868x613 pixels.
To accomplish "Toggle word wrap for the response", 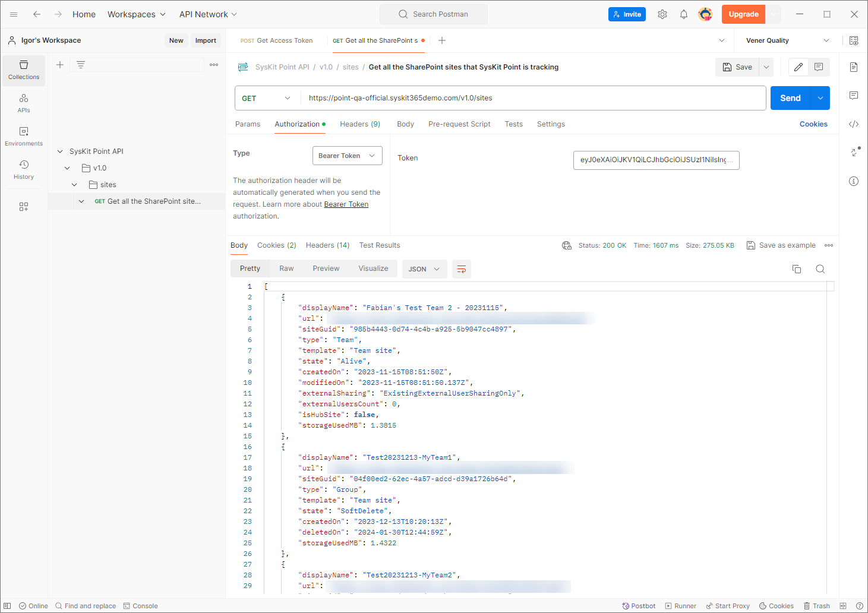I will (x=462, y=269).
